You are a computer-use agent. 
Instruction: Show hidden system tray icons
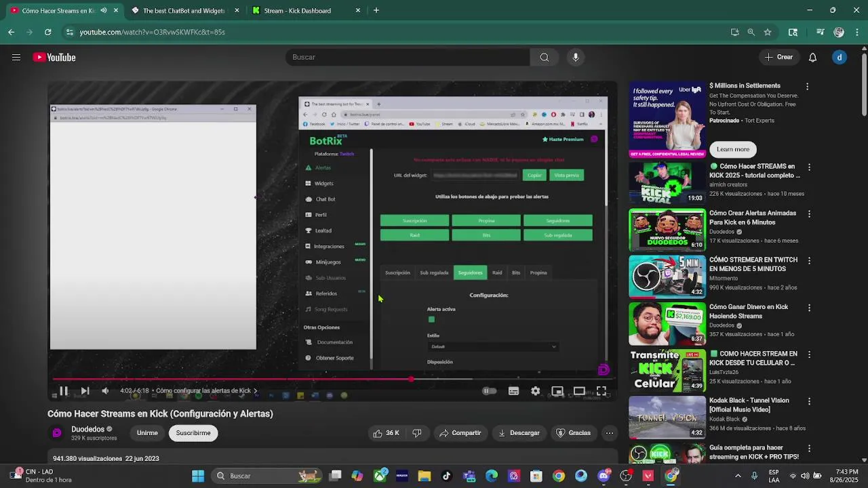[x=738, y=476]
